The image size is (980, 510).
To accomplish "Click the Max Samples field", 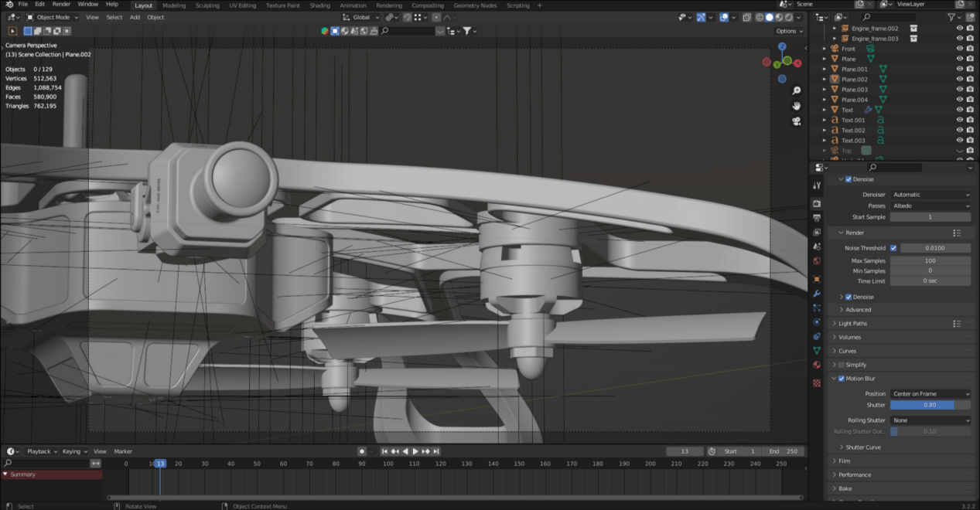I will pos(930,261).
